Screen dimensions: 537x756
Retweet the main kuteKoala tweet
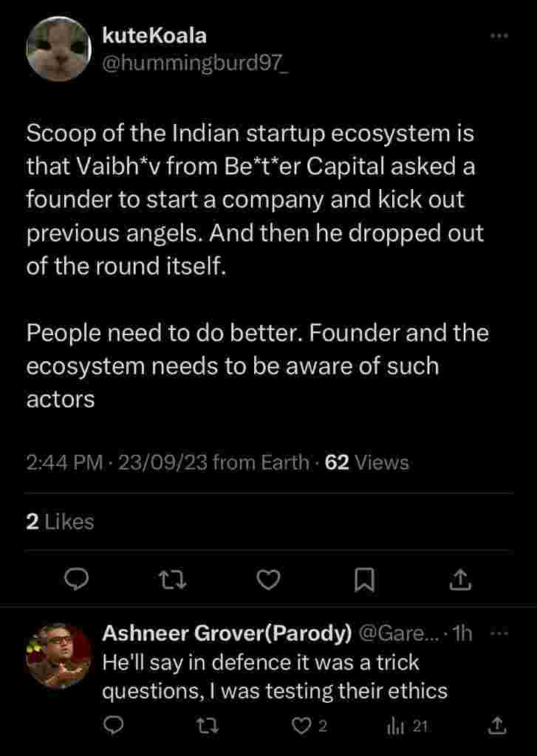click(x=173, y=582)
